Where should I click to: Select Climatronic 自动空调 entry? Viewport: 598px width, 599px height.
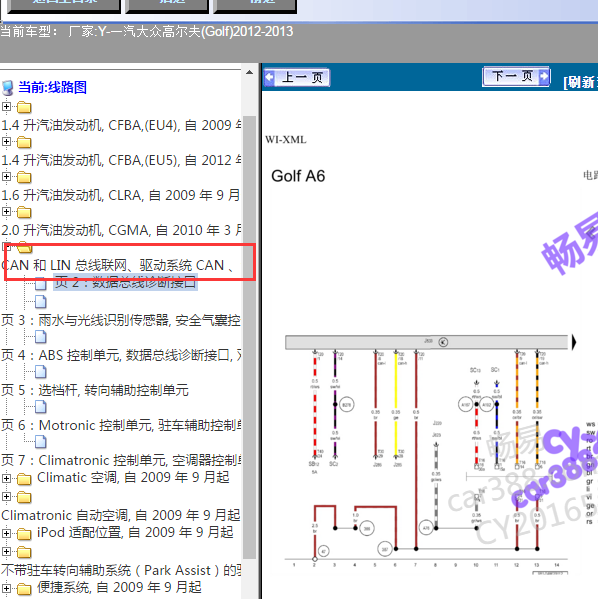click(x=120, y=515)
